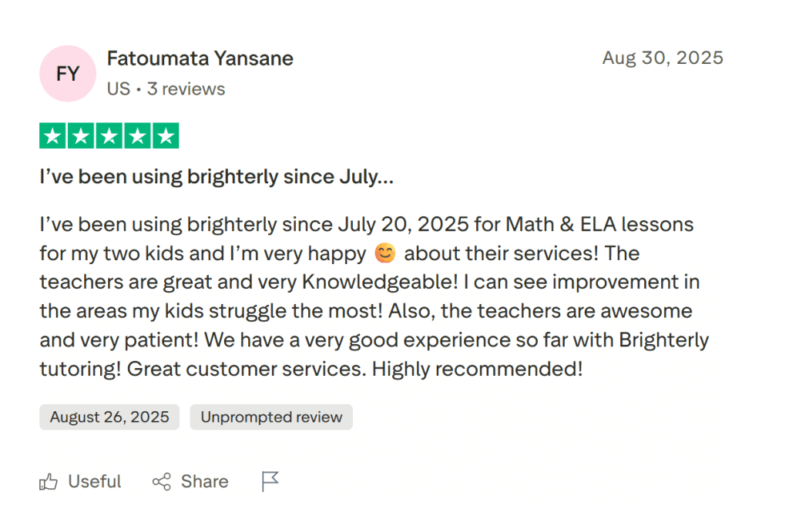Open the FY profile avatar
This screenshot has width=789, height=532.
[67, 73]
